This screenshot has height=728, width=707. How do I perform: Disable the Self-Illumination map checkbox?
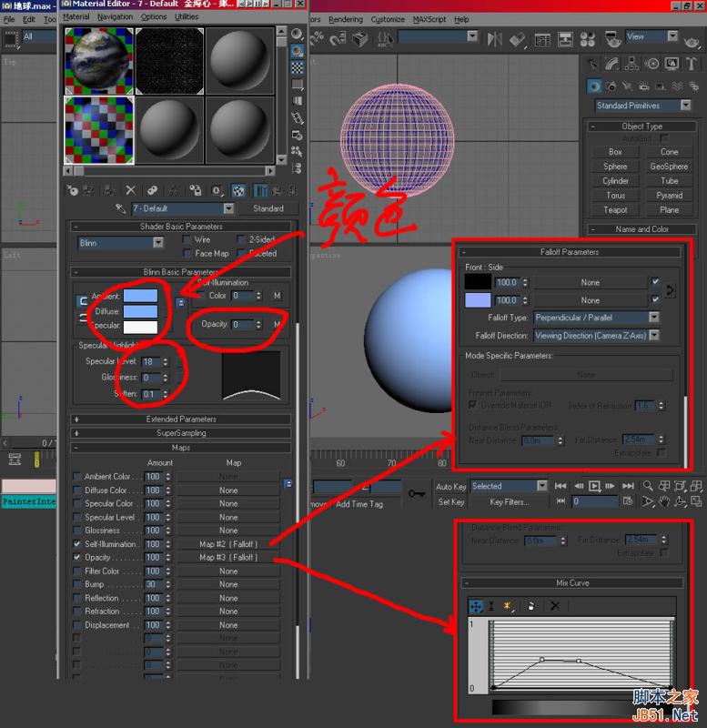76,543
